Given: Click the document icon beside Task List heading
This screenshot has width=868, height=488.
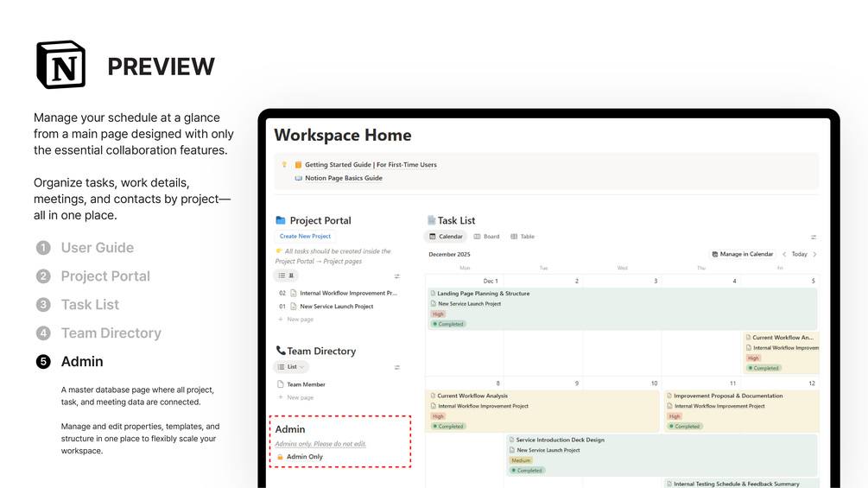Looking at the screenshot, I should coord(431,220).
